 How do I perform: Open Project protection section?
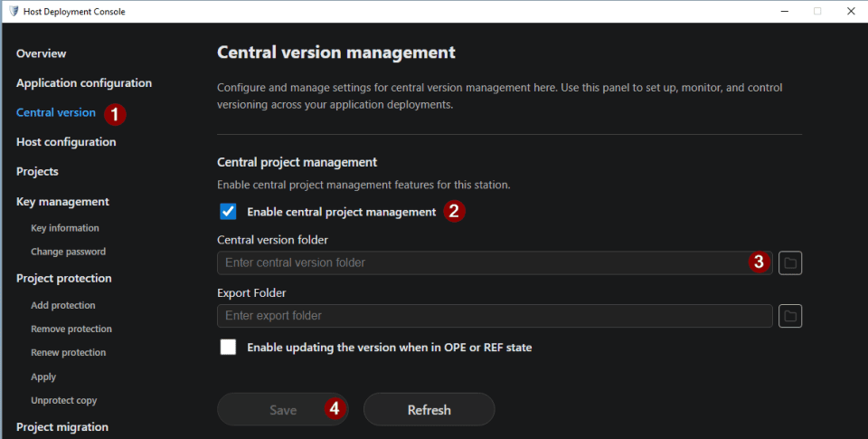tap(63, 278)
